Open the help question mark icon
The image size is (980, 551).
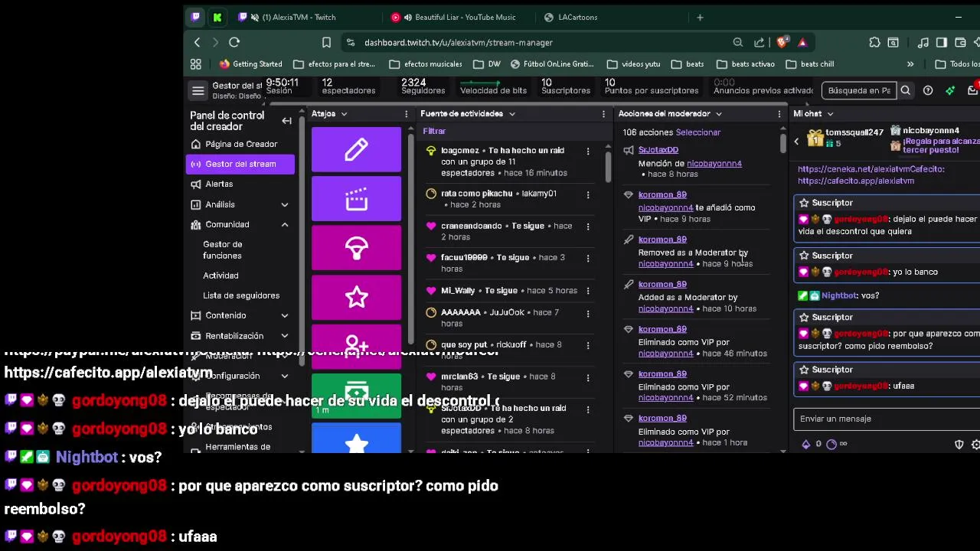pyautogui.click(x=928, y=90)
